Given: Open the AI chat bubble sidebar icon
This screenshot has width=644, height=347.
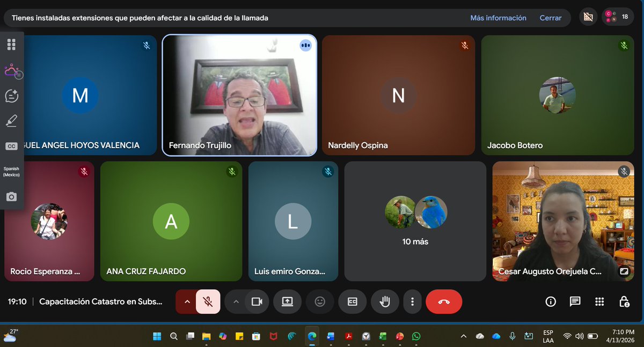Looking at the screenshot, I should pos(11,96).
